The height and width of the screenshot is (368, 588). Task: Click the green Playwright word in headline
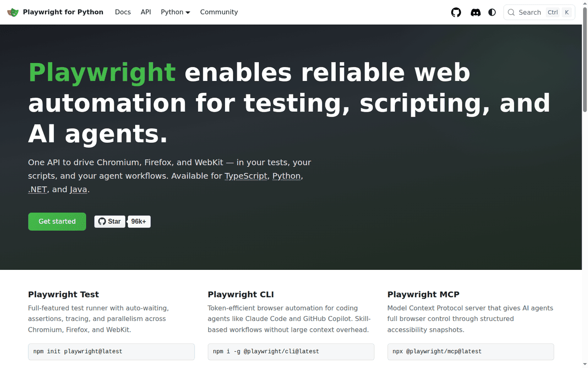(x=102, y=73)
